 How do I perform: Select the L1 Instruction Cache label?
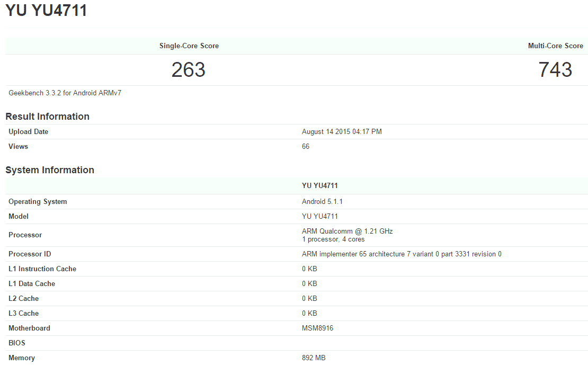pos(42,269)
